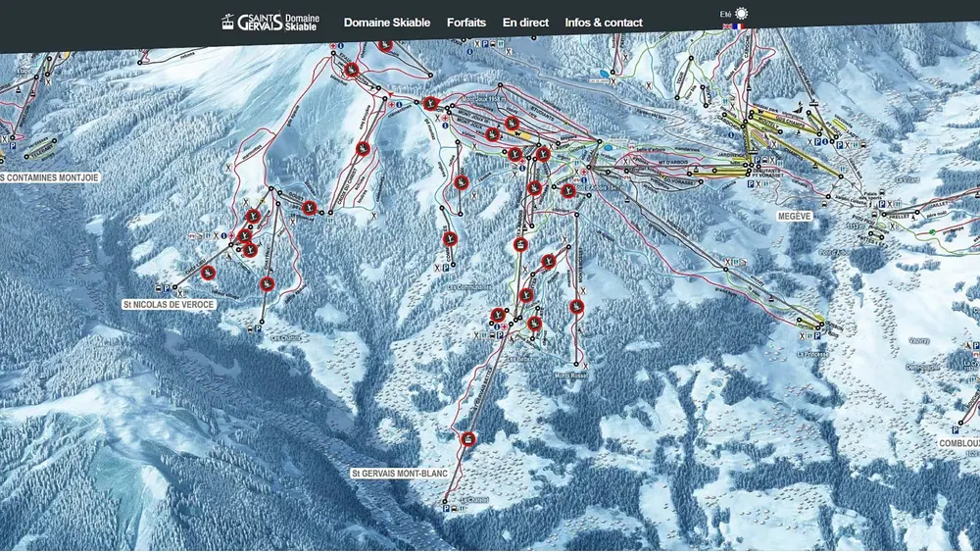980x552 pixels.
Task: Click the parking icon at Le Châtelet
Action: tap(446, 509)
